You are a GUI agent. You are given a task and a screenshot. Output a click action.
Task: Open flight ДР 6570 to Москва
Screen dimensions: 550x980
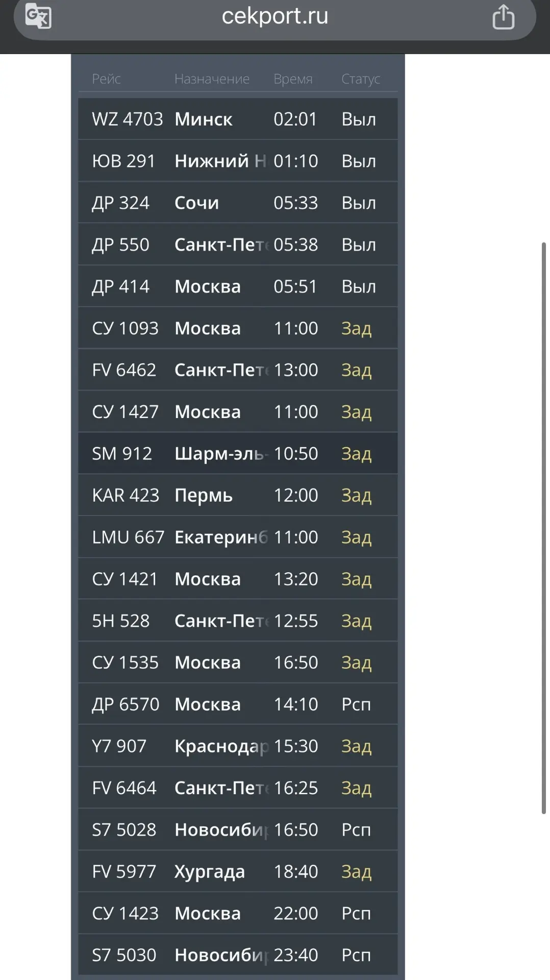238,704
